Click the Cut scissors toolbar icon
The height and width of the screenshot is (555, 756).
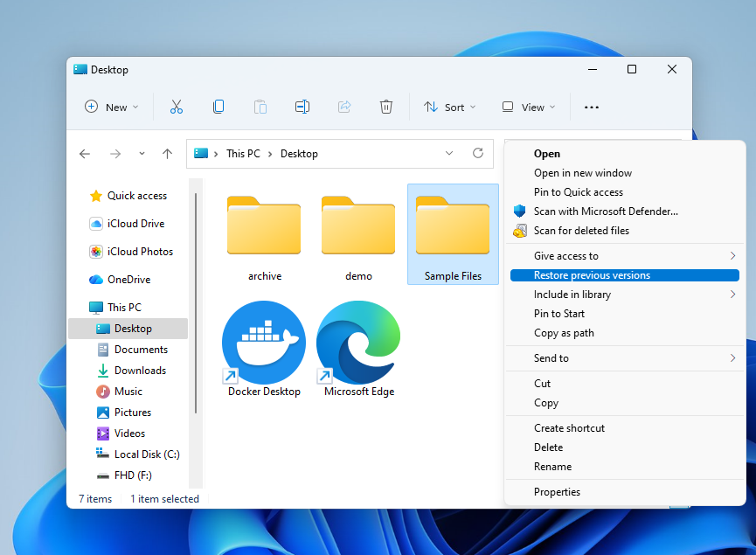point(177,107)
